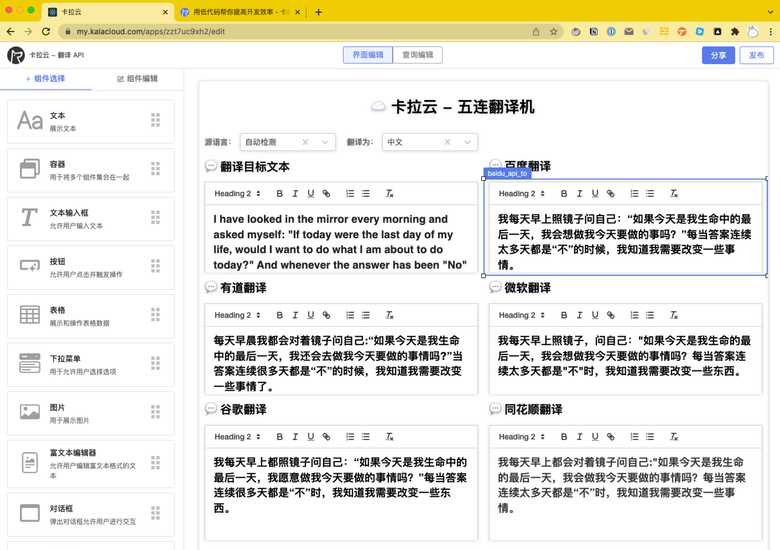This screenshot has height=550, width=780.
Task: Select the 组件编辑 sidebar tab
Action: click(x=137, y=79)
